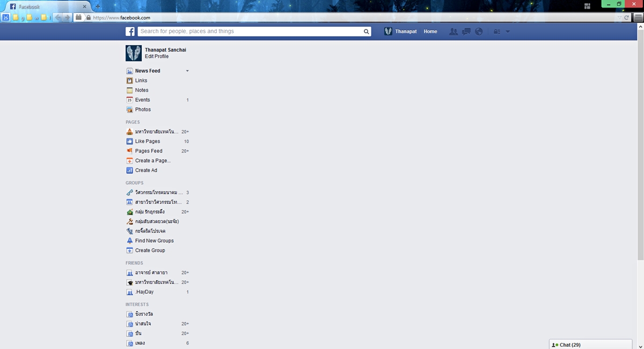Viewport: 644px width, 349px height.
Task: Select News Feed in sidebar
Action: click(x=148, y=71)
